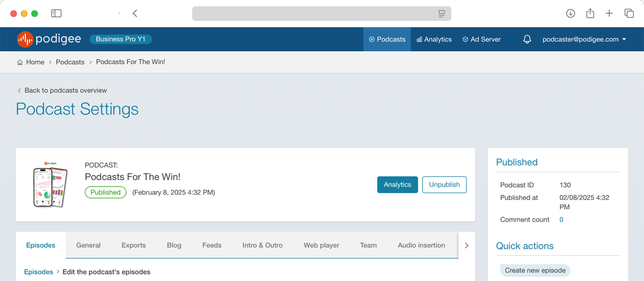Open the comment count 0 link

(x=561, y=220)
